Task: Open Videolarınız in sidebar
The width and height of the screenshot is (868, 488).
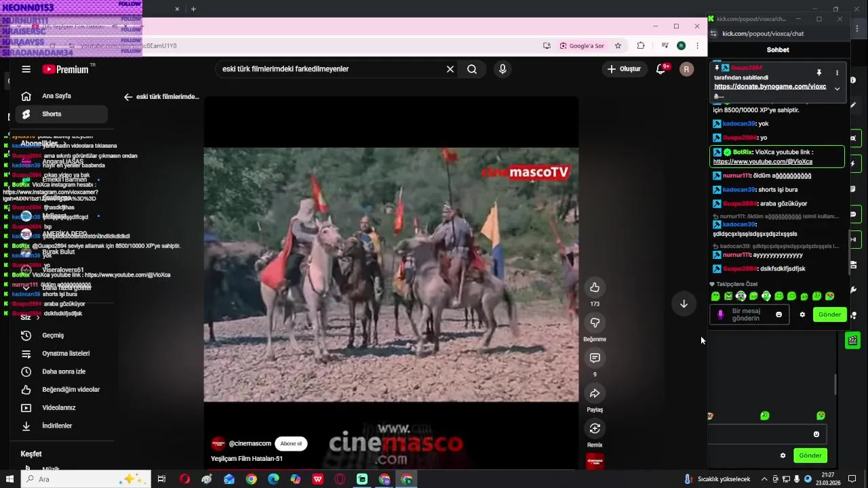Action: click(61, 408)
